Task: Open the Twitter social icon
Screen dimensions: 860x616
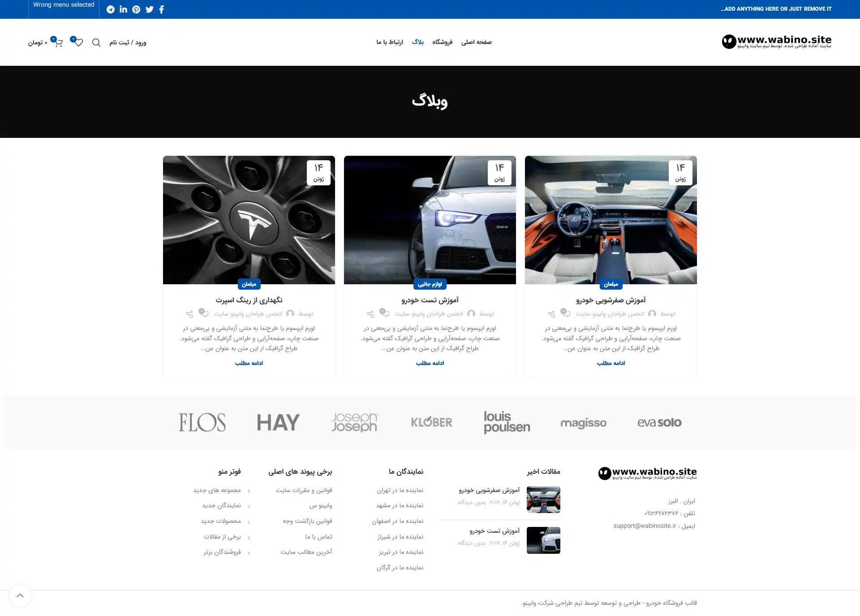Action: pyautogui.click(x=150, y=9)
